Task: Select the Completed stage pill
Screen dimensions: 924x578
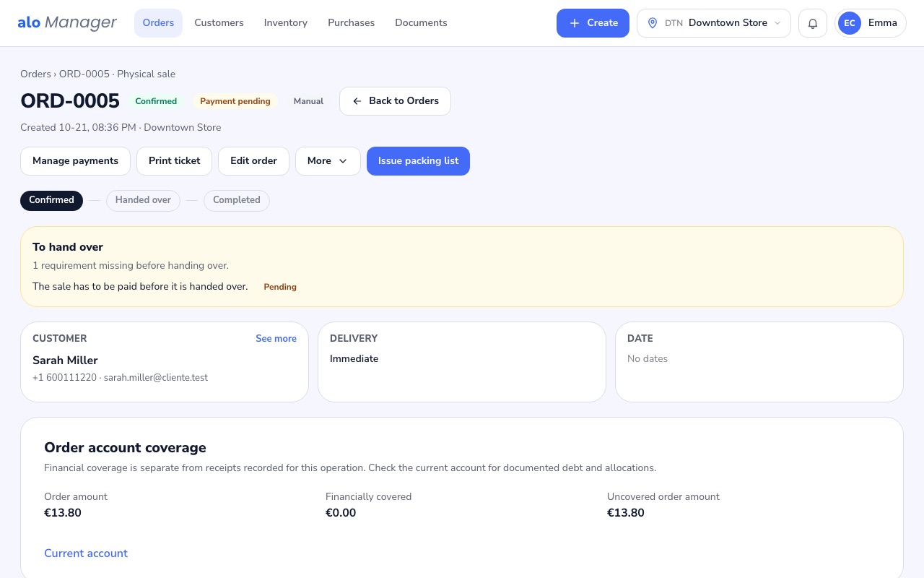Action: [237, 200]
